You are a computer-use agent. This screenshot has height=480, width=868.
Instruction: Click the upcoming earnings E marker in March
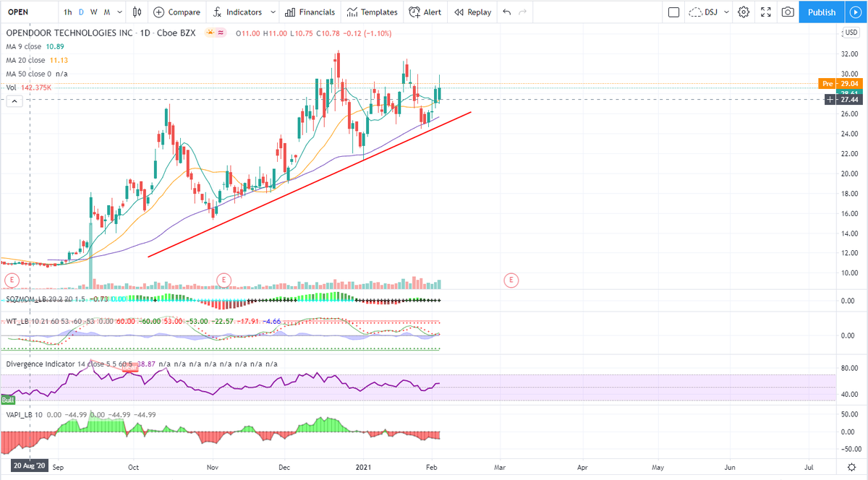pyautogui.click(x=511, y=279)
